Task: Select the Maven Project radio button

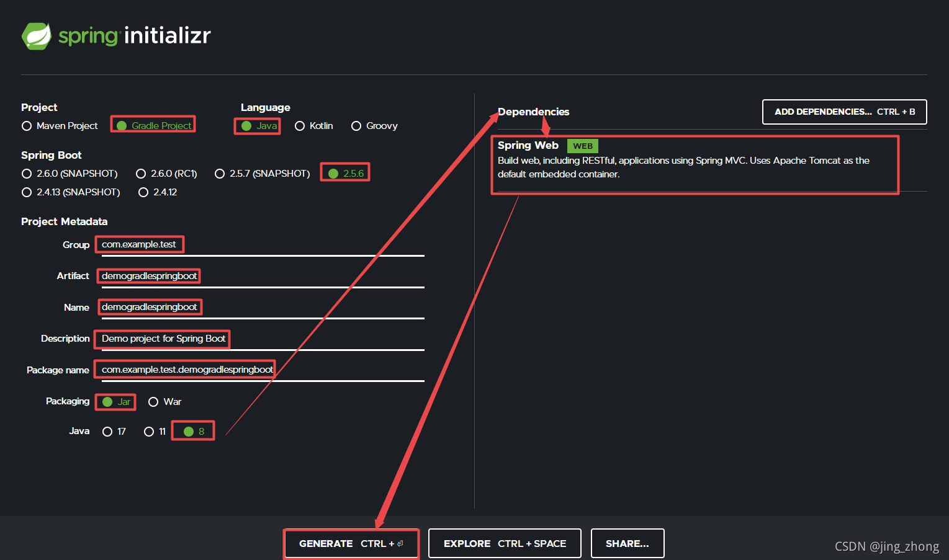Action: coord(27,126)
